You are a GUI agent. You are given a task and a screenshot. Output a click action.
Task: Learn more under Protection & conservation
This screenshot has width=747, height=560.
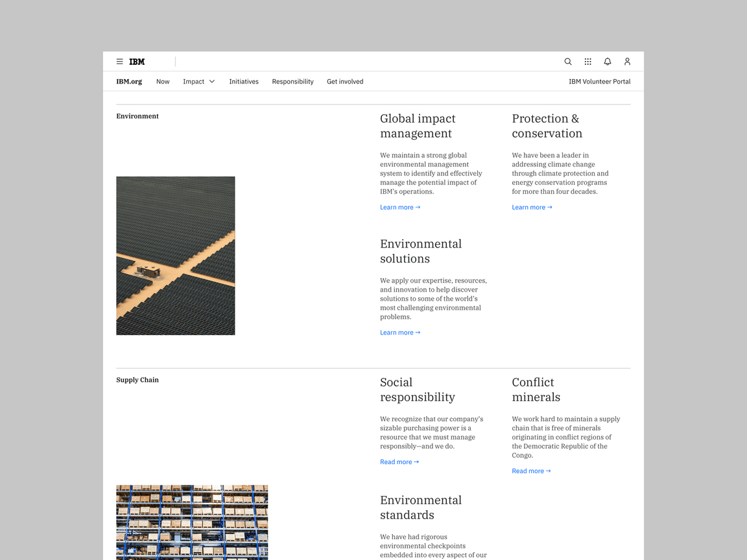tap(532, 207)
